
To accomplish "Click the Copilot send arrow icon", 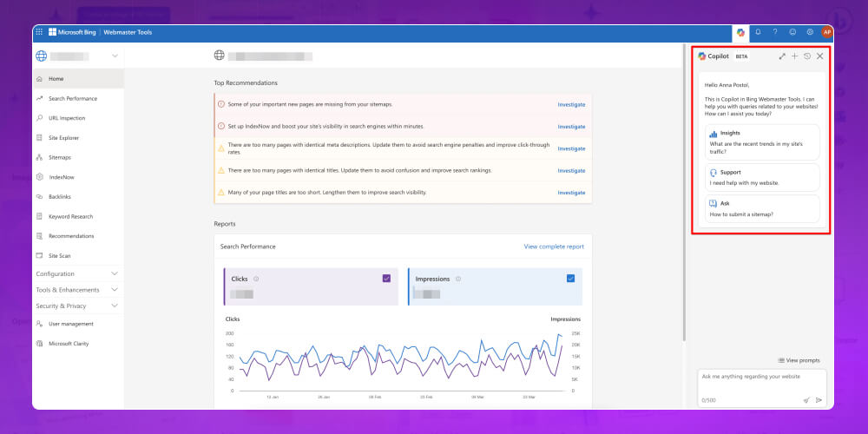I will pos(819,399).
